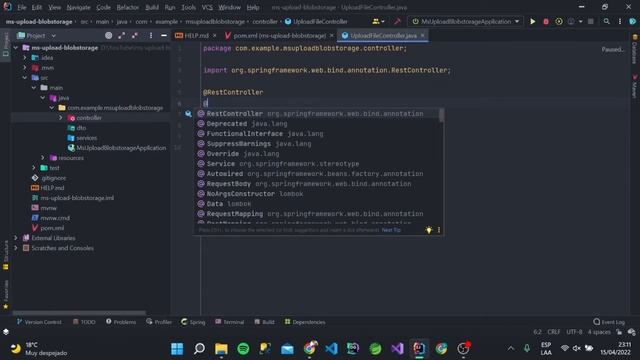This screenshot has height=360, width=640.
Task: Open Project panel options three-dot menu
Action: (151, 36)
